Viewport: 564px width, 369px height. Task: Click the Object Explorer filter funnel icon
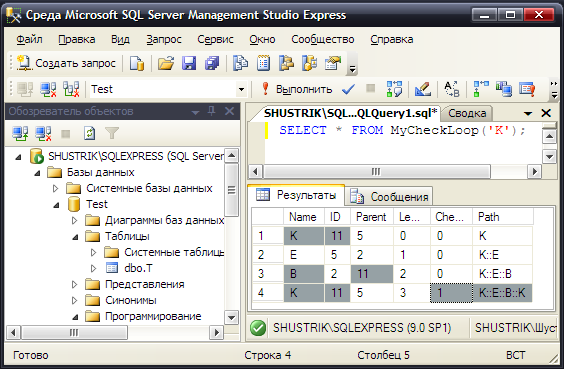(x=112, y=134)
